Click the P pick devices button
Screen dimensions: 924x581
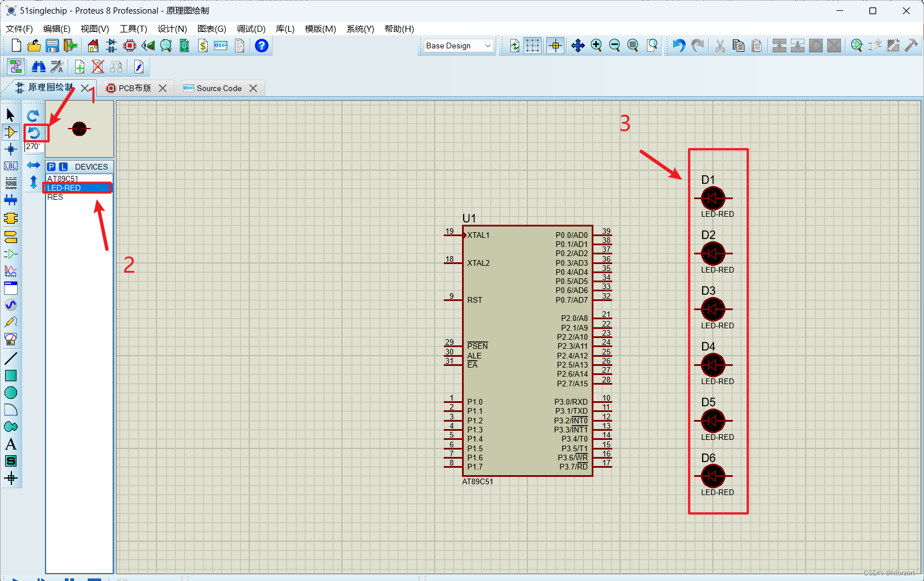[52, 167]
